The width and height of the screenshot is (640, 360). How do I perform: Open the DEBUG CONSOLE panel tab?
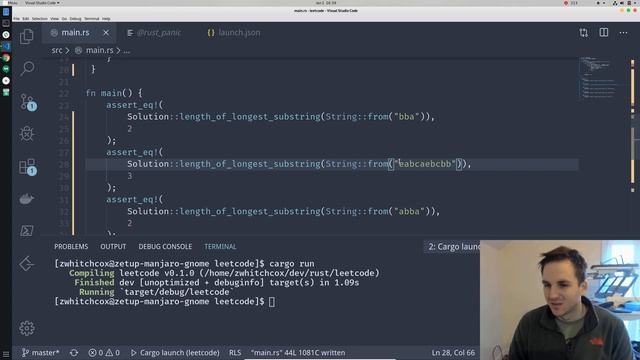click(165, 247)
